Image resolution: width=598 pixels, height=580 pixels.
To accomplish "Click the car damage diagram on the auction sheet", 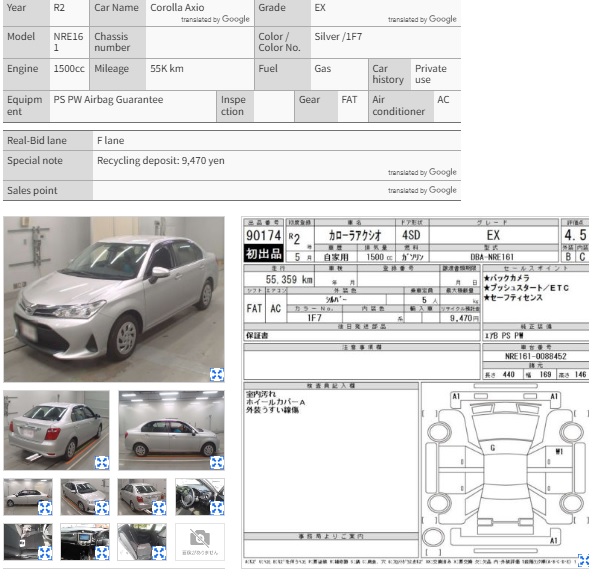I will click(505, 470).
